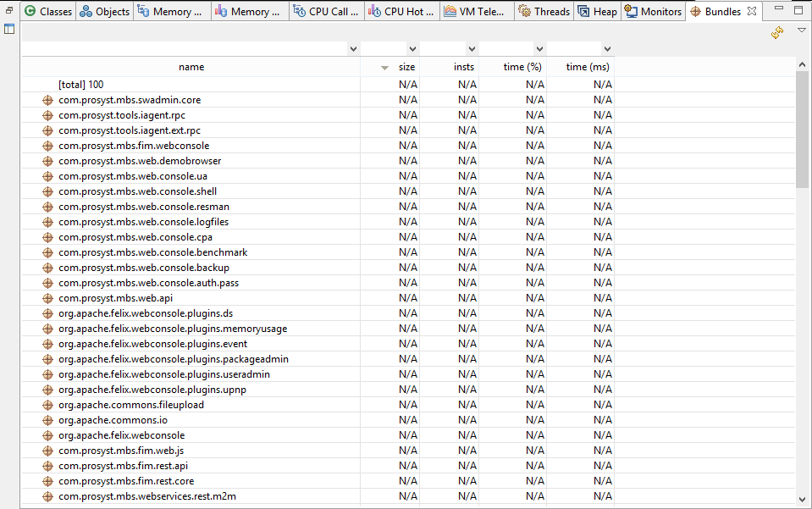812x509 pixels.
Task: Click the refresh bundles icon
Action: pos(776,32)
